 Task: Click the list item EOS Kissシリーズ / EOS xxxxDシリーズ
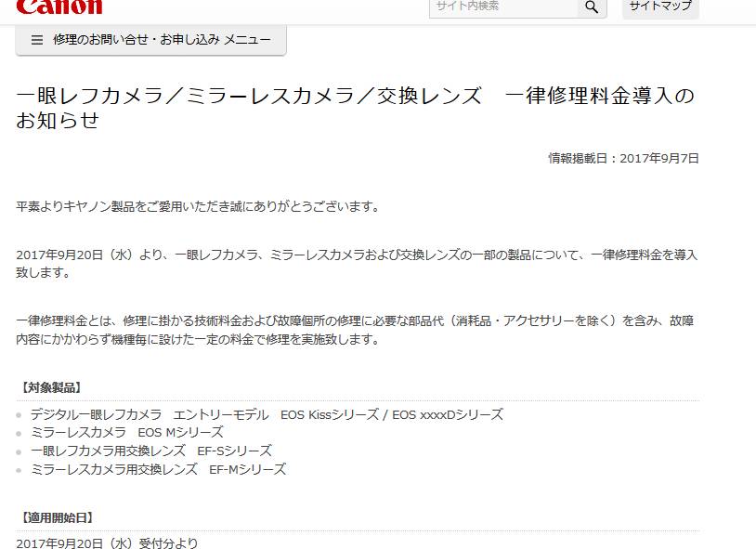pyautogui.click(x=267, y=414)
